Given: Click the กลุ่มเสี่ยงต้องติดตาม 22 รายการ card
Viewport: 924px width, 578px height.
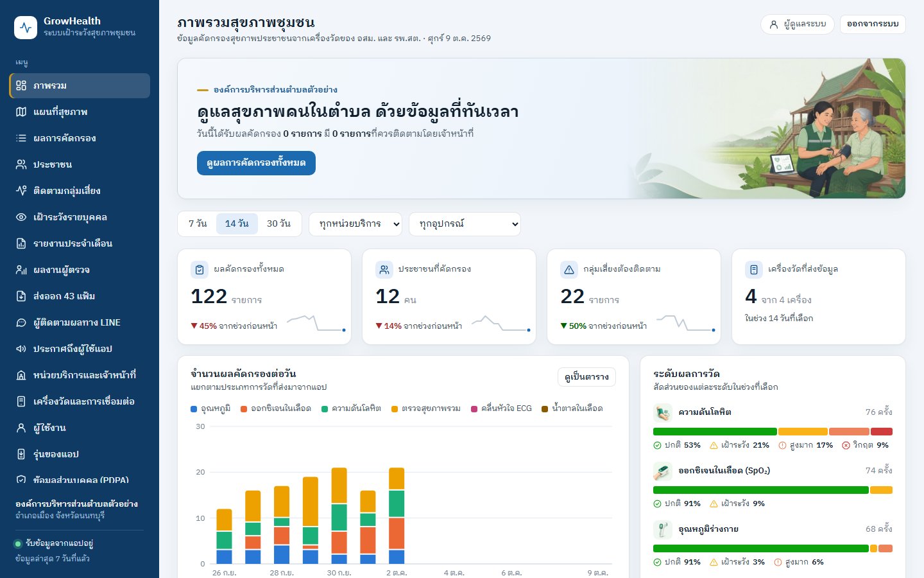Looking at the screenshot, I should (634, 297).
